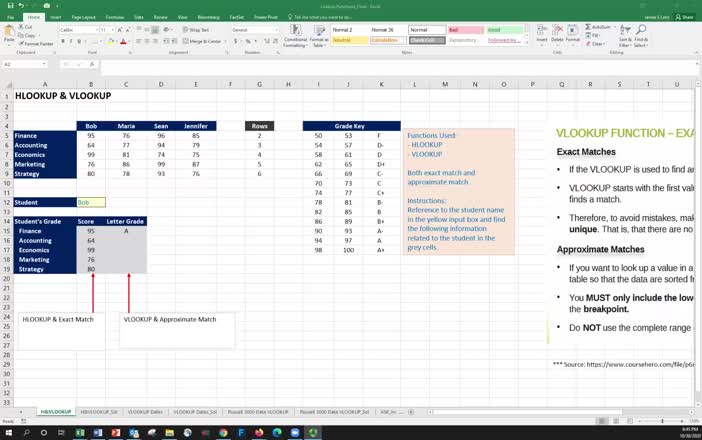Apply fill color to cell
The image size is (702, 440).
click(x=111, y=42)
